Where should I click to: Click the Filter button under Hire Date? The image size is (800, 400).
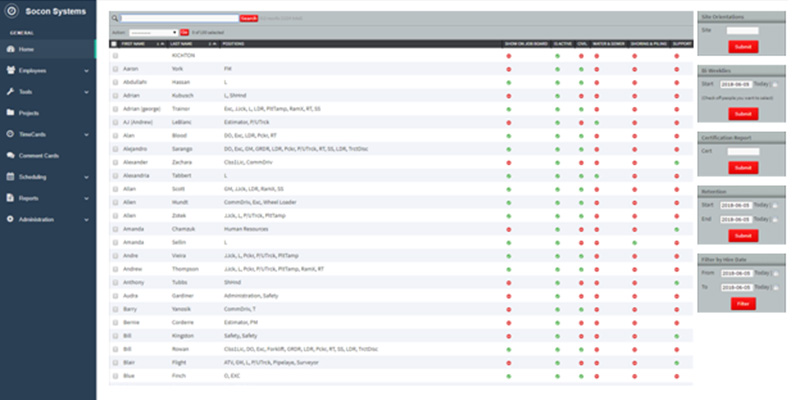coord(743,302)
